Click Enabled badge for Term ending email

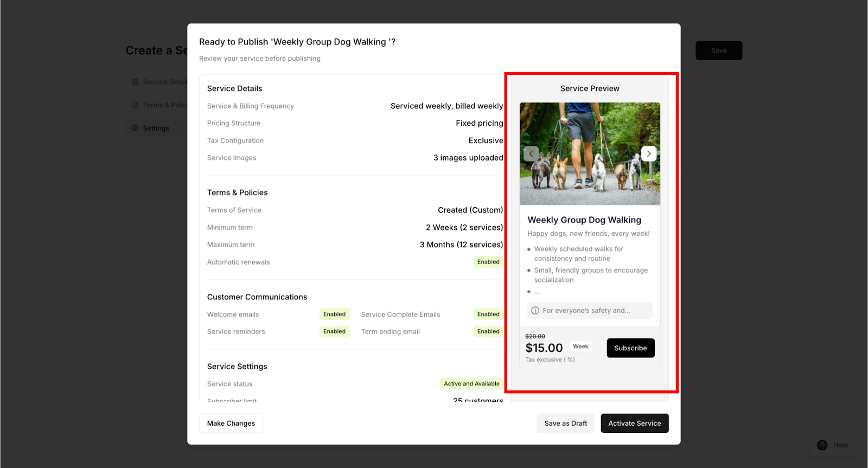tap(488, 331)
